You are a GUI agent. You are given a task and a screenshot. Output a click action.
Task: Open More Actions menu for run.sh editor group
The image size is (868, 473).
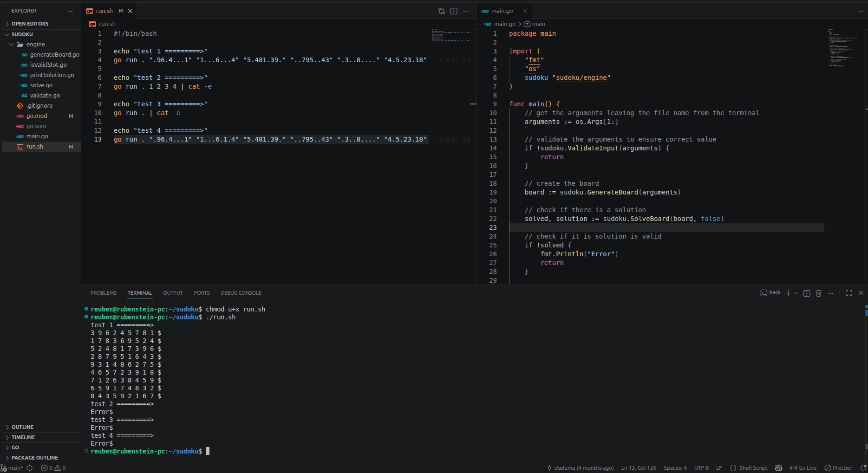click(x=466, y=11)
